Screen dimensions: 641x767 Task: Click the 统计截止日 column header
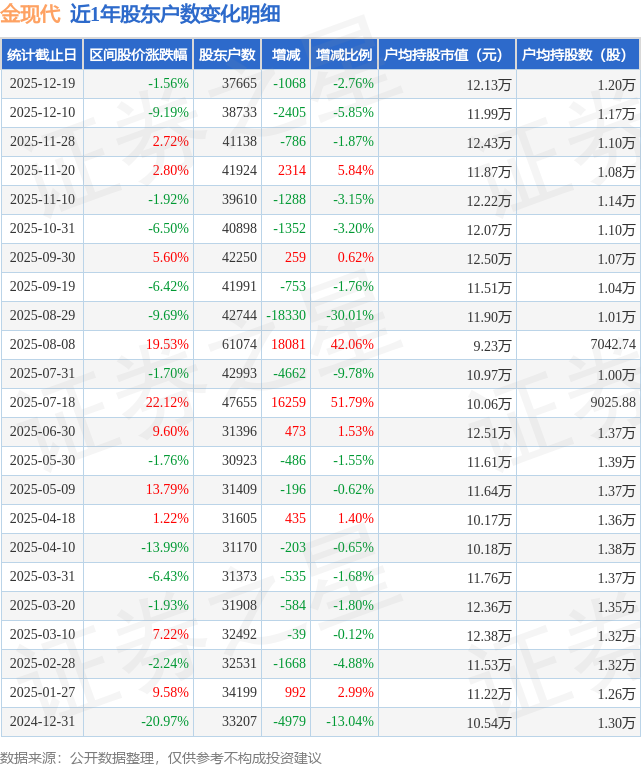tap(41, 55)
